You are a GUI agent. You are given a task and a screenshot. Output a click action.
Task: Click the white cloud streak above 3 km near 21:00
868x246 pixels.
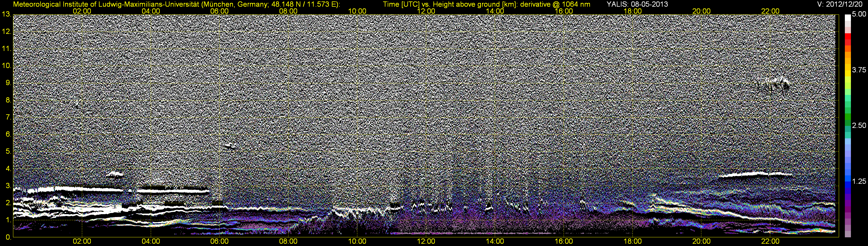click(755, 175)
